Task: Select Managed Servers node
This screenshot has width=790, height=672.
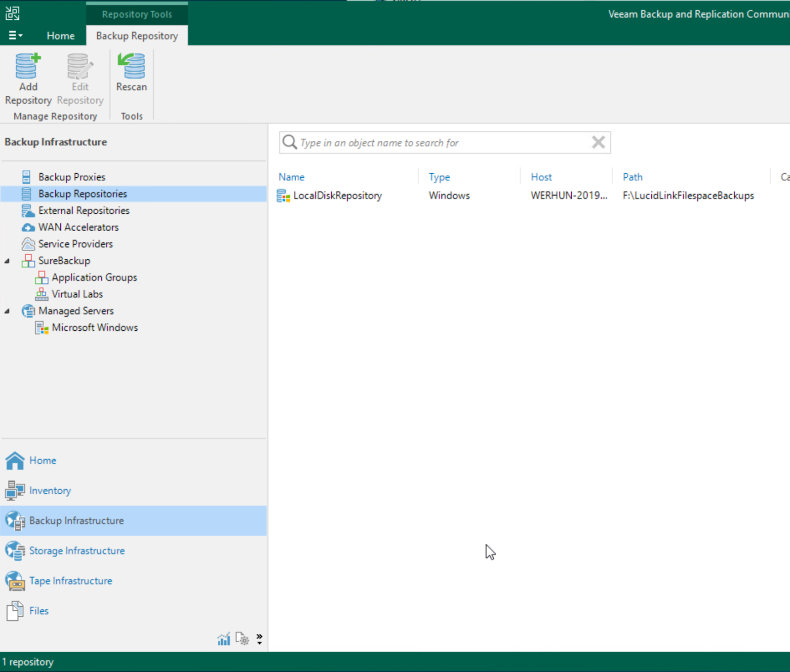Action: [76, 311]
